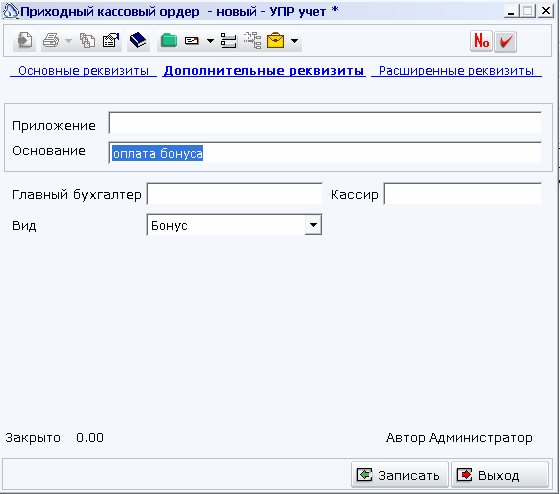Expand the printer dropdown arrow

(68, 41)
